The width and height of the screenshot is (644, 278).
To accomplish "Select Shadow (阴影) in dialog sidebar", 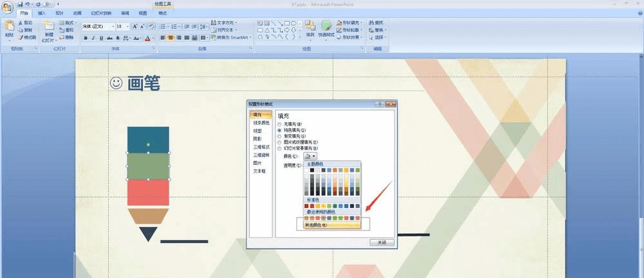I will (257, 139).
